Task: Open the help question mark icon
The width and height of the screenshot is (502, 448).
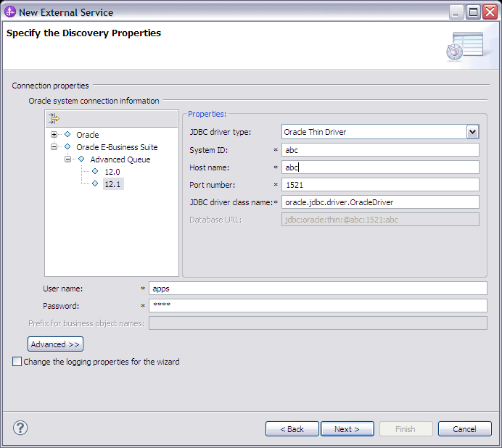Action: 20,428
